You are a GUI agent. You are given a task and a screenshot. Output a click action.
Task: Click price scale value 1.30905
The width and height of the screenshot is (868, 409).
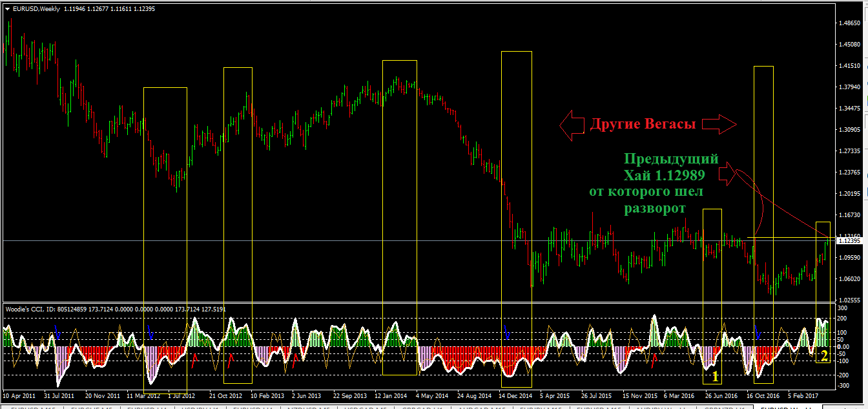[849, 129]
